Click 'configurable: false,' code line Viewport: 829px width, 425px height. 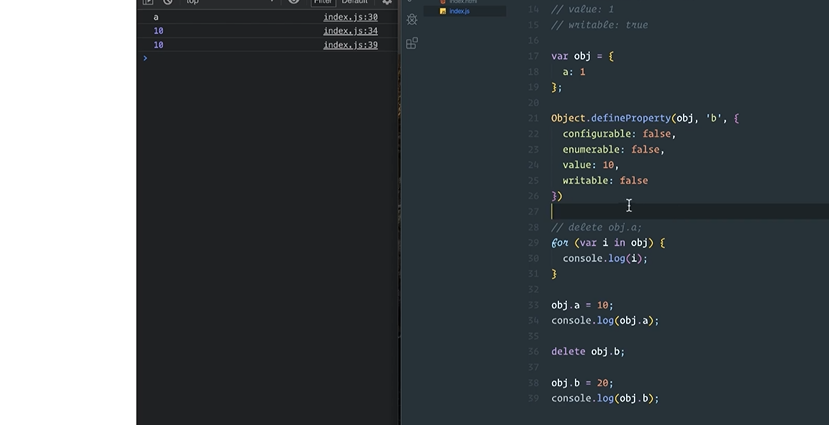pos(619,134)
